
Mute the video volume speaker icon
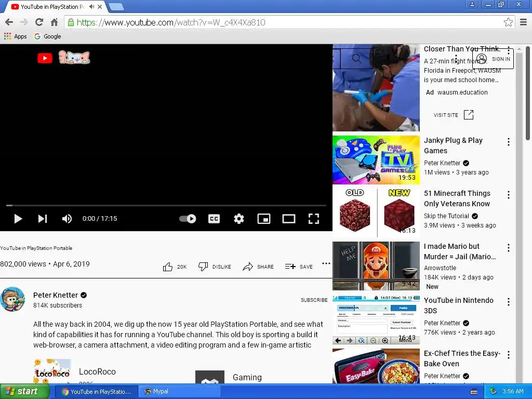click(67, 219)
